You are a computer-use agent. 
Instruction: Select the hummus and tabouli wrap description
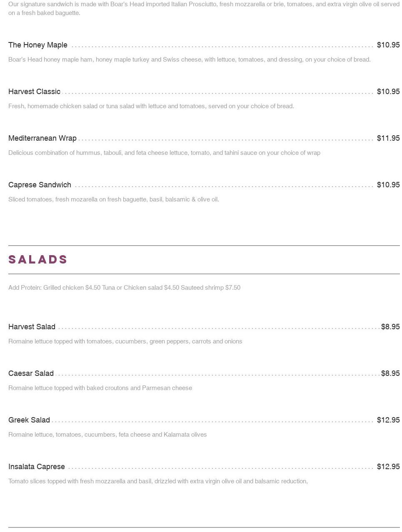click(x=164, y=153)
